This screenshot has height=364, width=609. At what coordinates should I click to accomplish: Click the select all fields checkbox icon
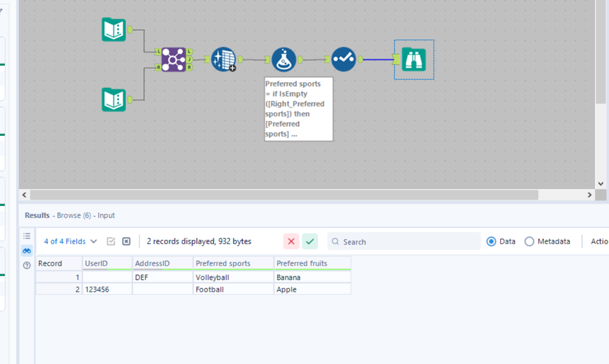click(x=111, y=241)
